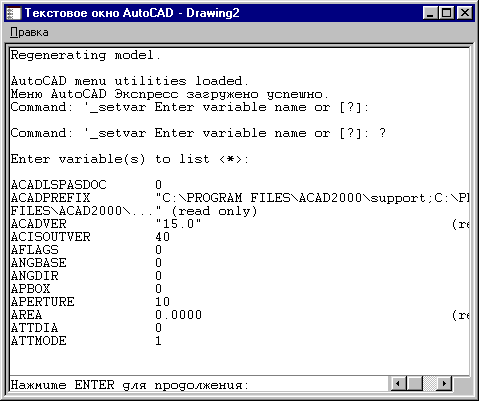Click the ANGBASE variable name
Viewport: 479px width, 401px height.
click(x=39, y=263)
